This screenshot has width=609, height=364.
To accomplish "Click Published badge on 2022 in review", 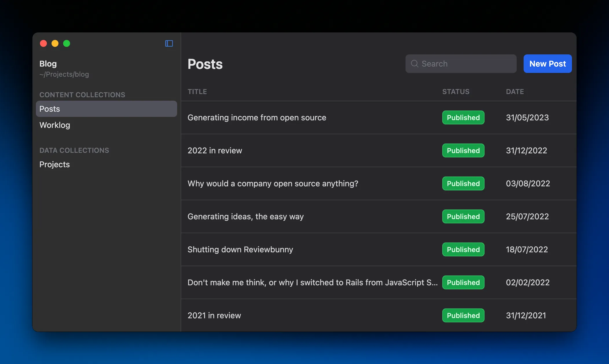I will click(463, 150).
